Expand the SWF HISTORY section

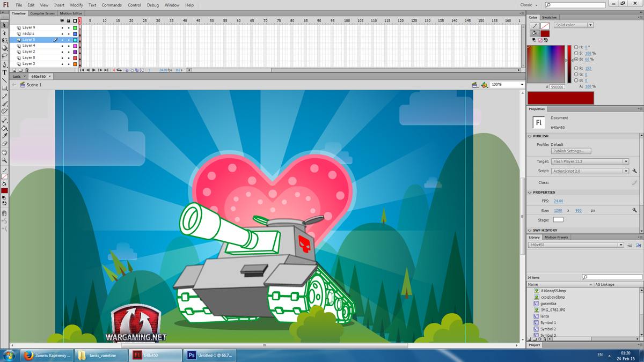(x=530, y=231)
